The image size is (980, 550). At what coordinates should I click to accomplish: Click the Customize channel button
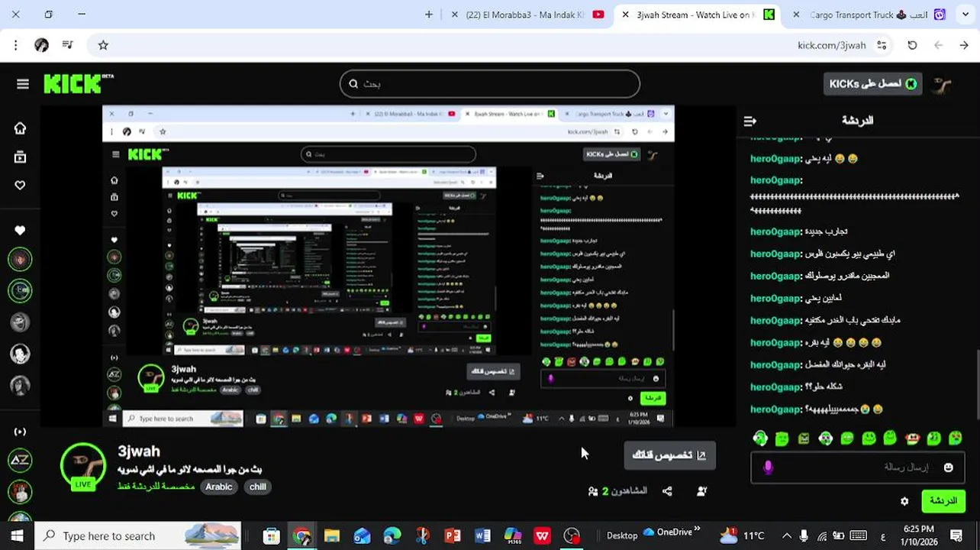click(x=669, y=455)
